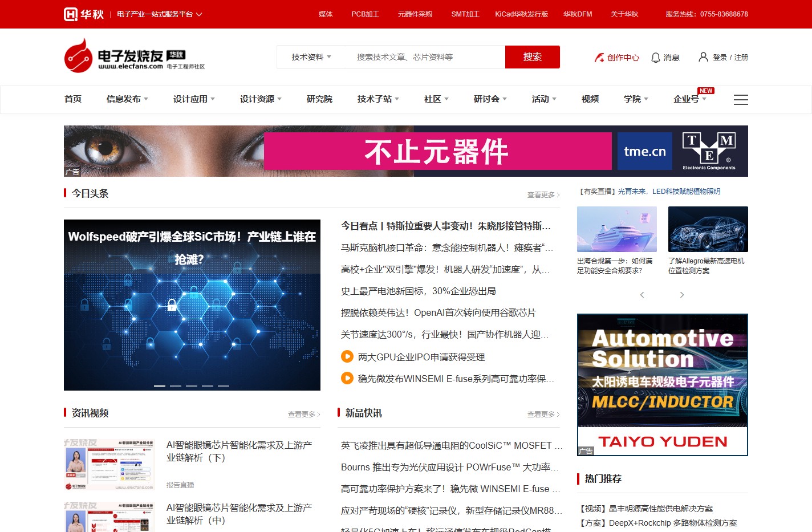Open the 技术资料 search category dropdown
This screenshot has width=812, height=532.
(x=311, y=57)
